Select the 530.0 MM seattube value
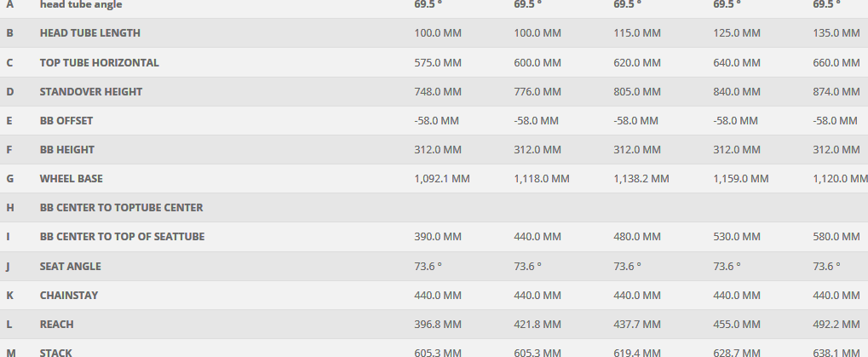 (x=737, y=237)
